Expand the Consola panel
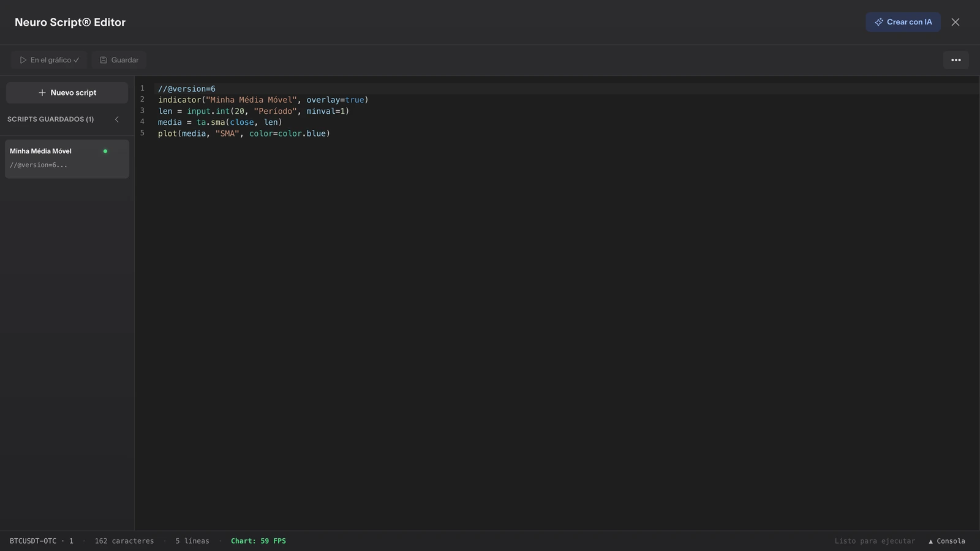The image size is (980, 551). tap(947, 541)
